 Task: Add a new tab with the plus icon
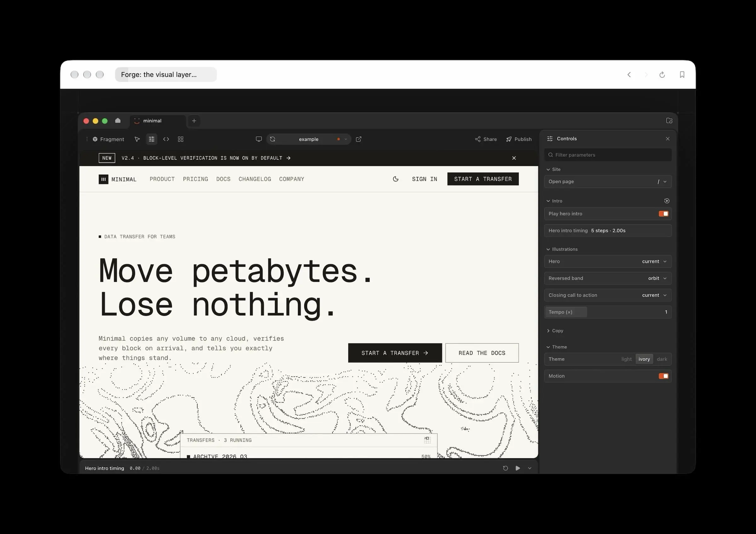194,121
